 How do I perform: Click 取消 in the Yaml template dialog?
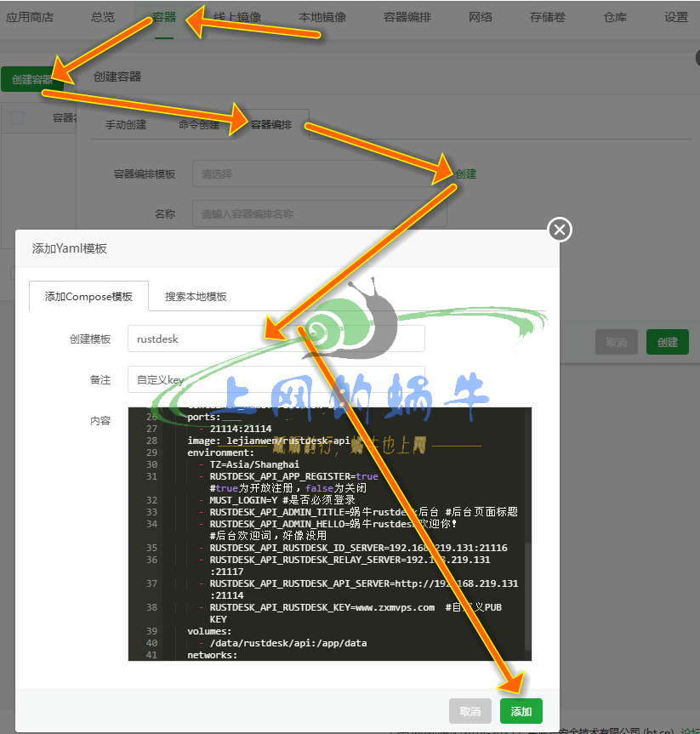point(470,711)
